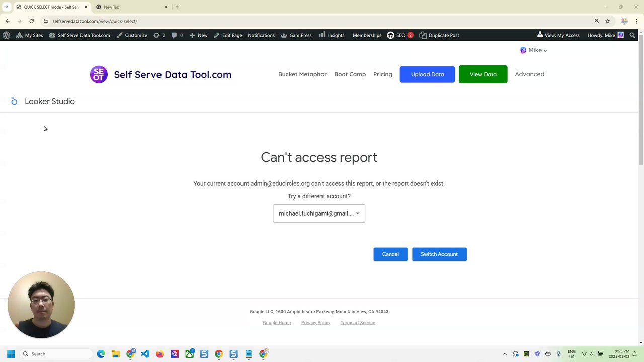Click the SEOT site logo
The image size is (644, 362).
[x=99, y=74]
